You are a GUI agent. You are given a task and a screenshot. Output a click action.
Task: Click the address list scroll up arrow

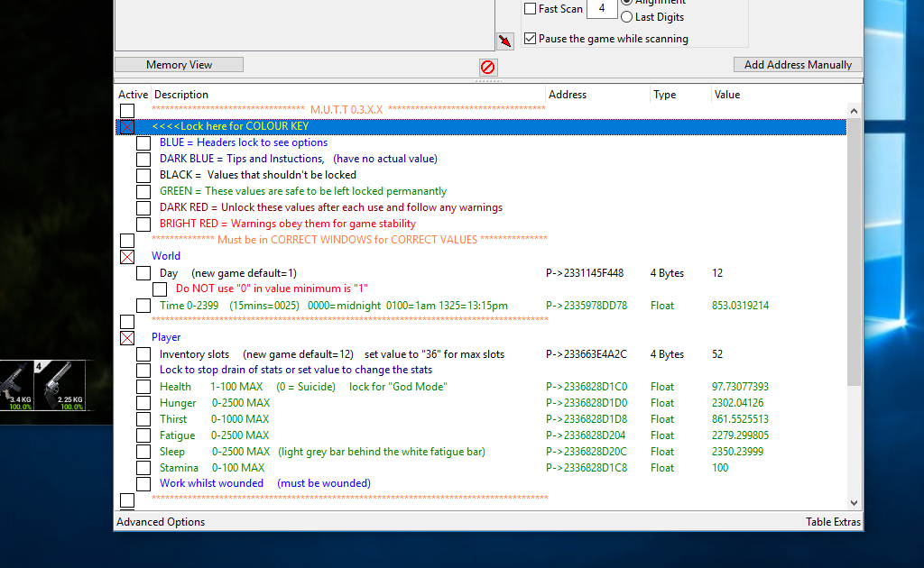point(854,111)
